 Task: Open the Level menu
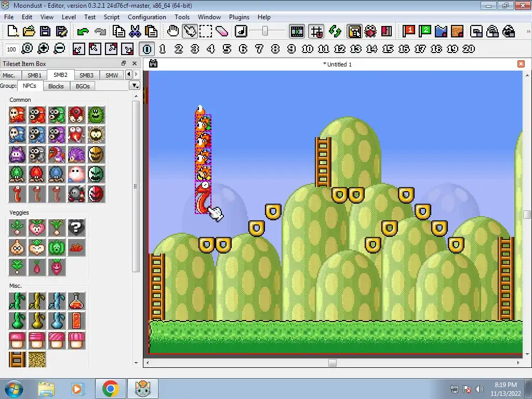(x=69, y=17)
